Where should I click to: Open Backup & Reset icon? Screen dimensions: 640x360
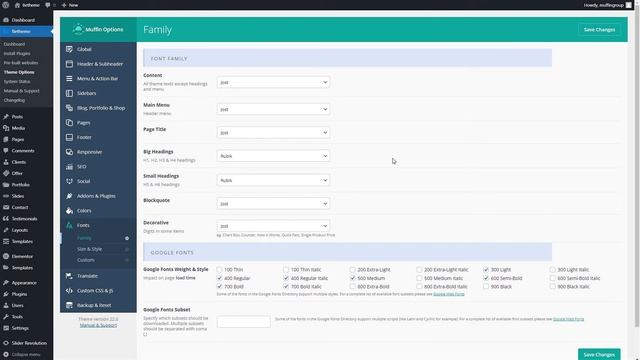pos(69,305)
